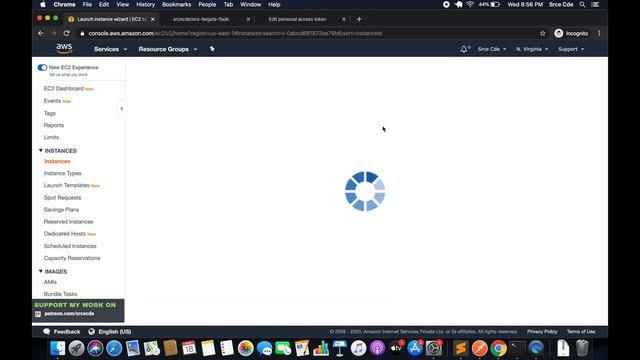The image size is (640, 360).
Task: Open Google Chrome from the dock
Action: coord(498,348)
